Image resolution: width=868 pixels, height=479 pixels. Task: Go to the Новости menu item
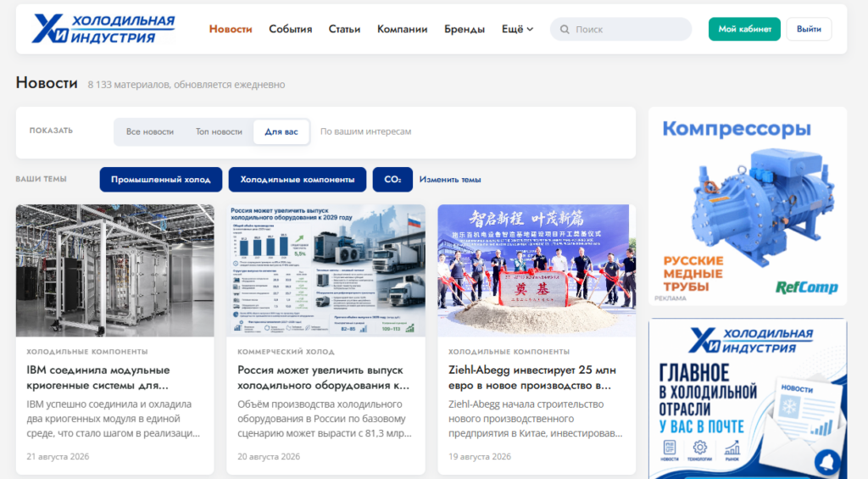tap(231, 29)
